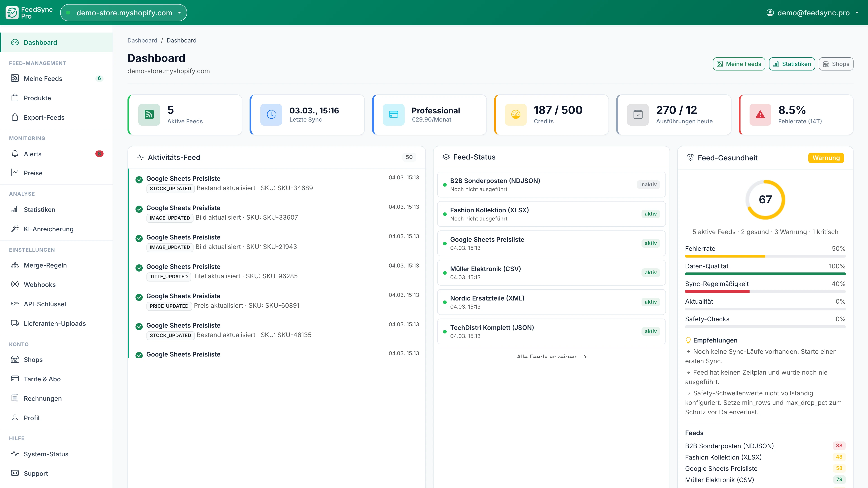868x488 pixels.
Task: Click the Alle Feeds anzeigen link
Action: click(551, 356)
